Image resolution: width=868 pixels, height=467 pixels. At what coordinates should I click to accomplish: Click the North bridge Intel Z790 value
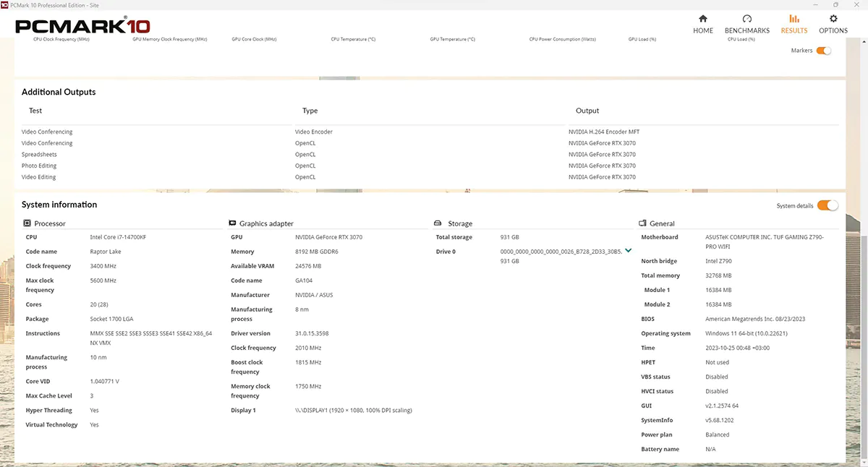pos(718,261)
